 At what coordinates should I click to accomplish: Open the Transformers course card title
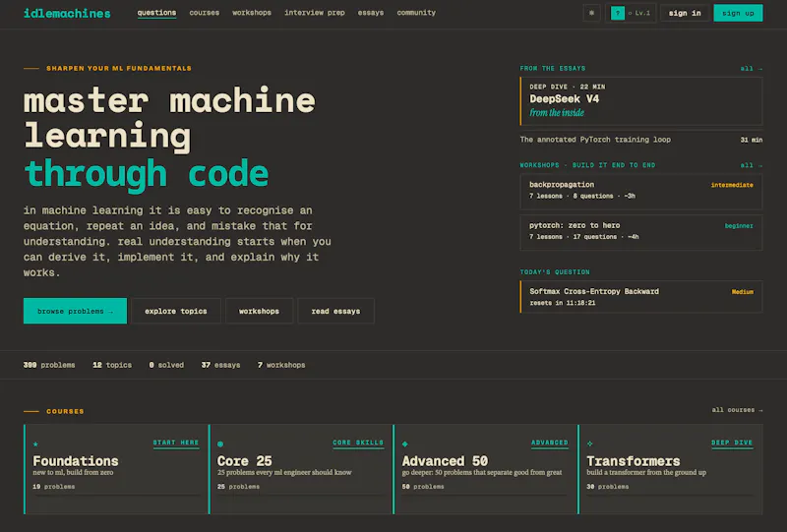point(634,461)
